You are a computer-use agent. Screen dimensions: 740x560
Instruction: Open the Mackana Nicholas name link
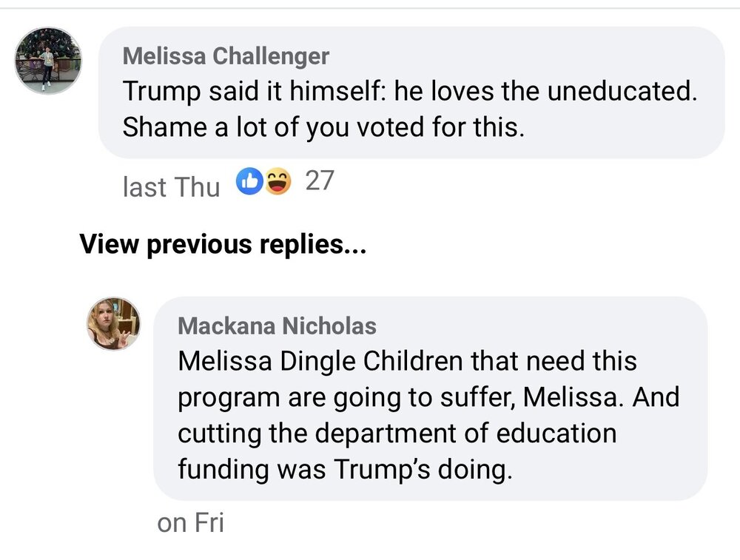tap(277, 325)
